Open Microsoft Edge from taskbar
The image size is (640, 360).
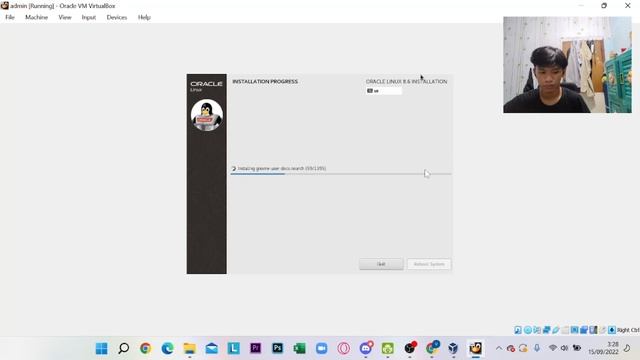tap(167, 348)
